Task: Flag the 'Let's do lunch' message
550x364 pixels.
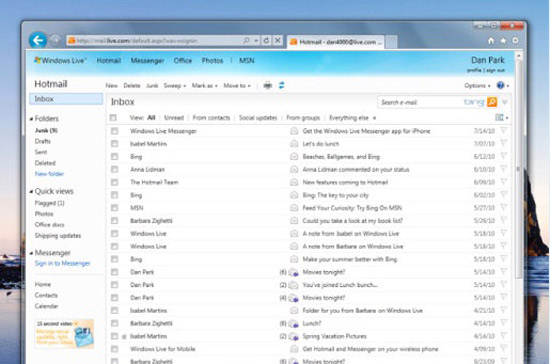Action: tap(504, 143)
